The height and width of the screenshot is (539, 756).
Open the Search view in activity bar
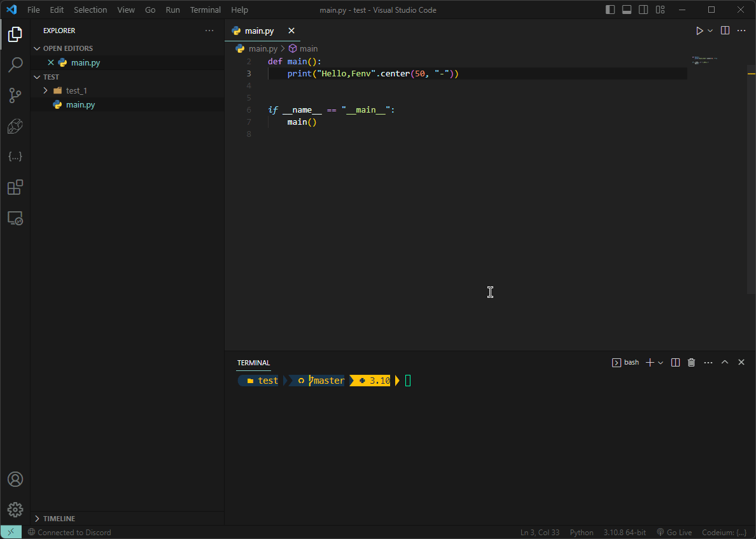click(15, 64)
